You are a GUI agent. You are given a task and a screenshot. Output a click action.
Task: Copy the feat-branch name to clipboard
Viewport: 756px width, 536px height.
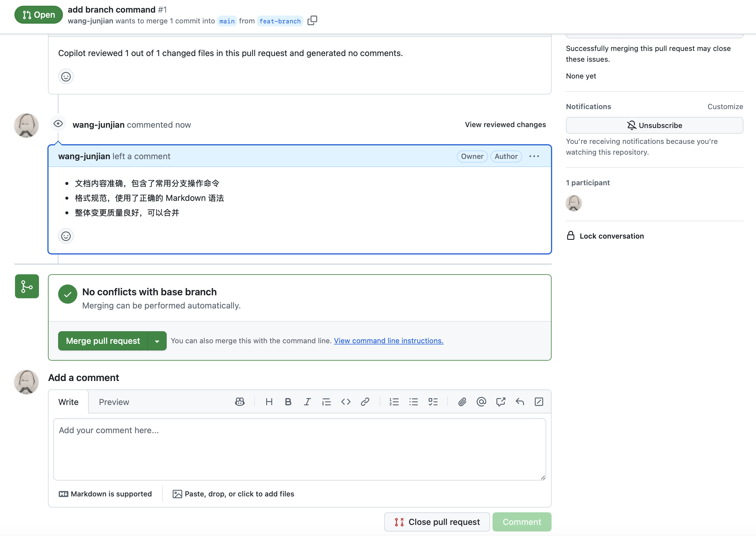[312, 20]
